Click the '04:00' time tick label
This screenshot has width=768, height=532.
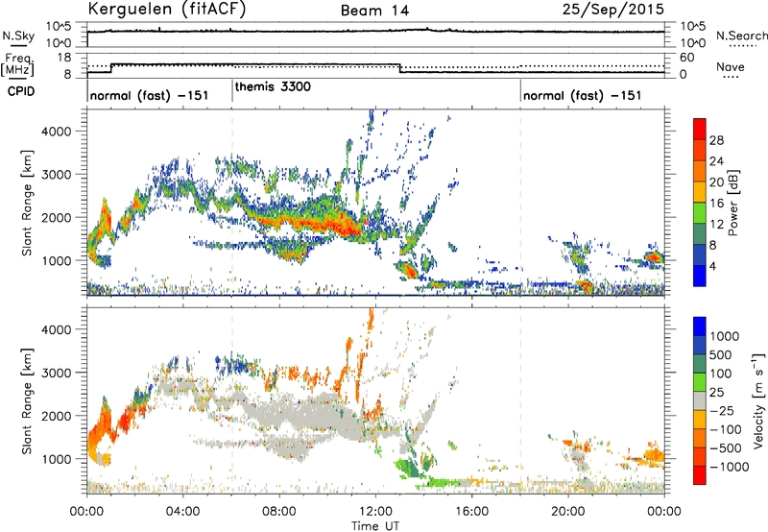(182, 512)
